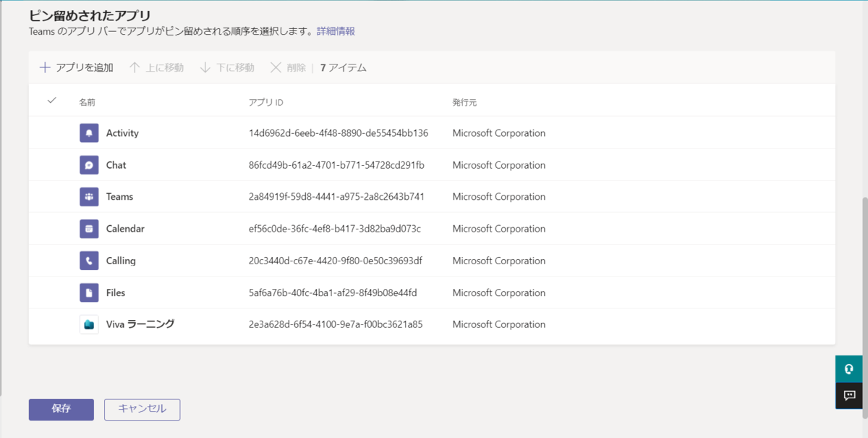
Task: Select the Files row name
Action: pos(116,292)
